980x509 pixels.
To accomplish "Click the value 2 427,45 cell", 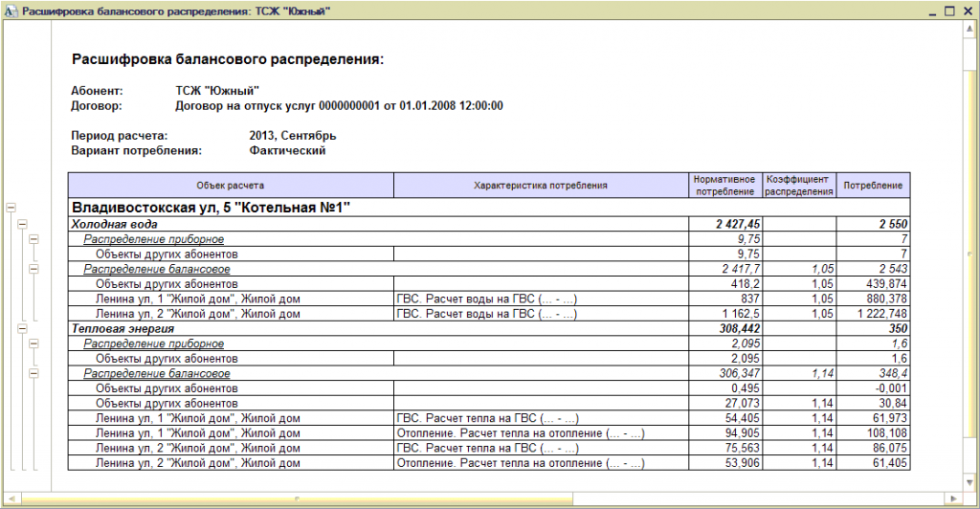I will click(x=725, y=224).
